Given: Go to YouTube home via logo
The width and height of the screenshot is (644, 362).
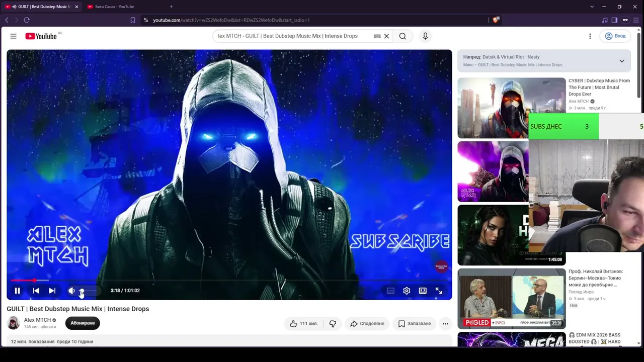Looking at the screenshot, I should (41, 36).
